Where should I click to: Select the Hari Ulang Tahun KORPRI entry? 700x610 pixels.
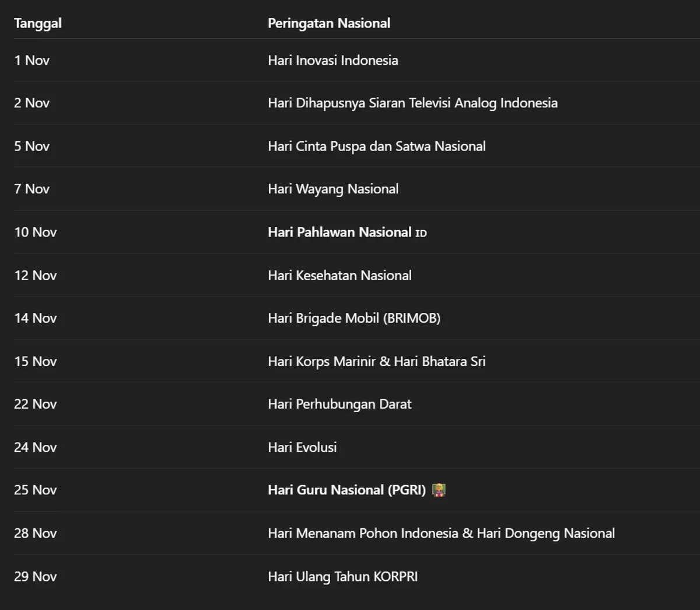[x=342, y=577]
